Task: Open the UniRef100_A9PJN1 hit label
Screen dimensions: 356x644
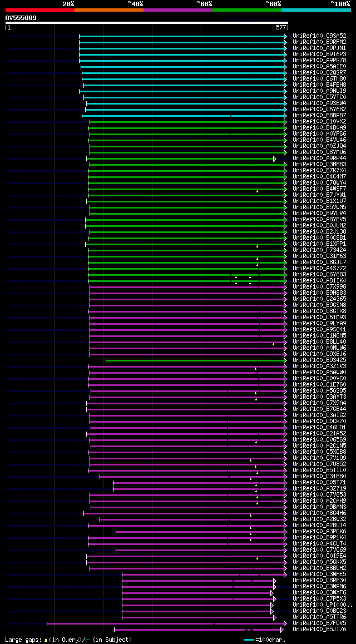Action: tap(319, 48)
